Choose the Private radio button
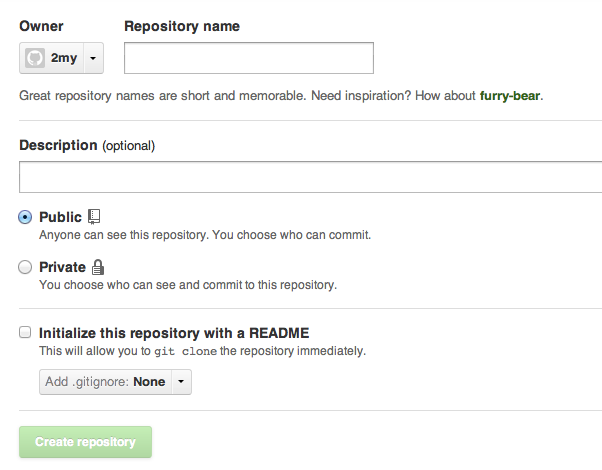This screenshot has height=470, width=602. click(x=25, y=267)
